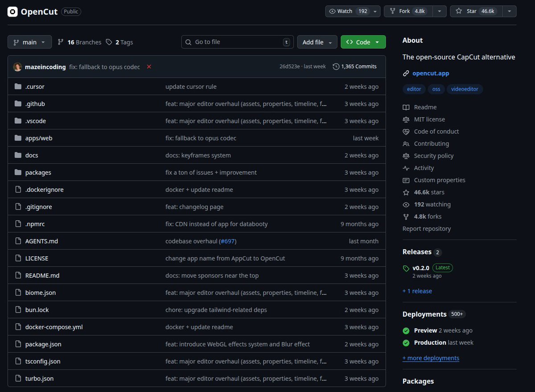535x392 pixels.
Task: Click the clock icon beside 1,365 Commits
Action: [x=336, y=66]
